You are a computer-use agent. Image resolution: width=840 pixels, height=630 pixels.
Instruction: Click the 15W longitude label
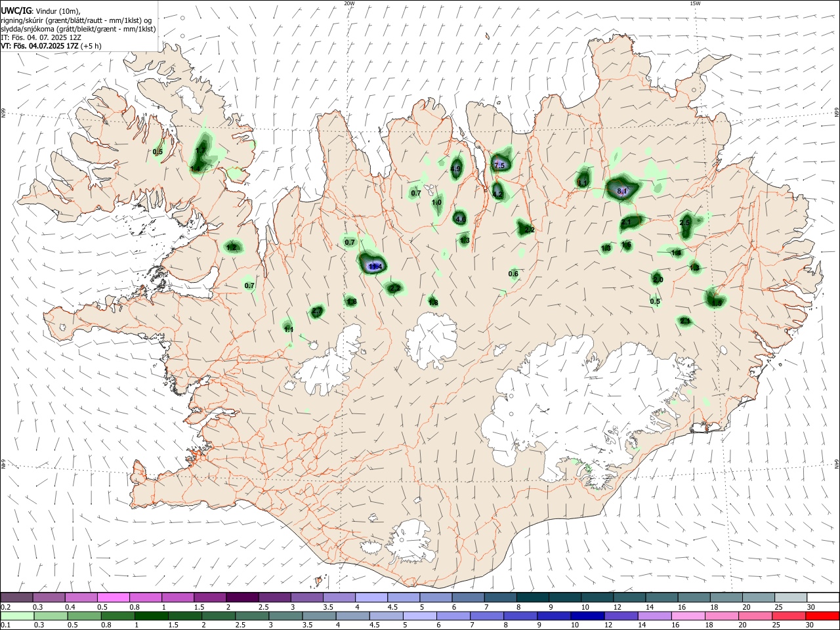tap(695, 3)
